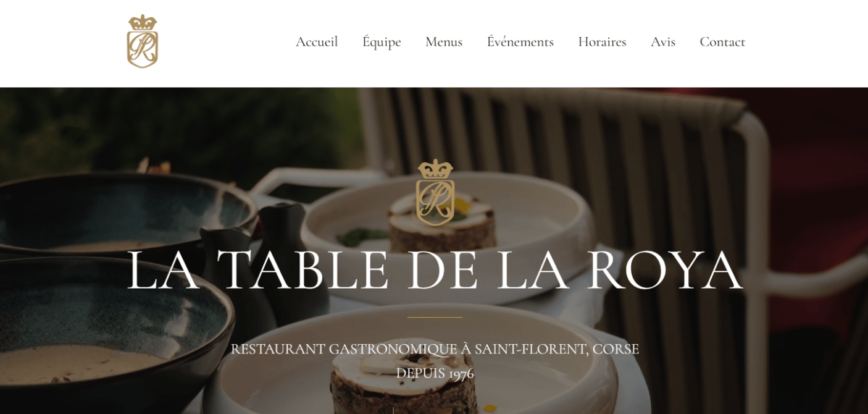Open the Équipe section

pos(382,42)
